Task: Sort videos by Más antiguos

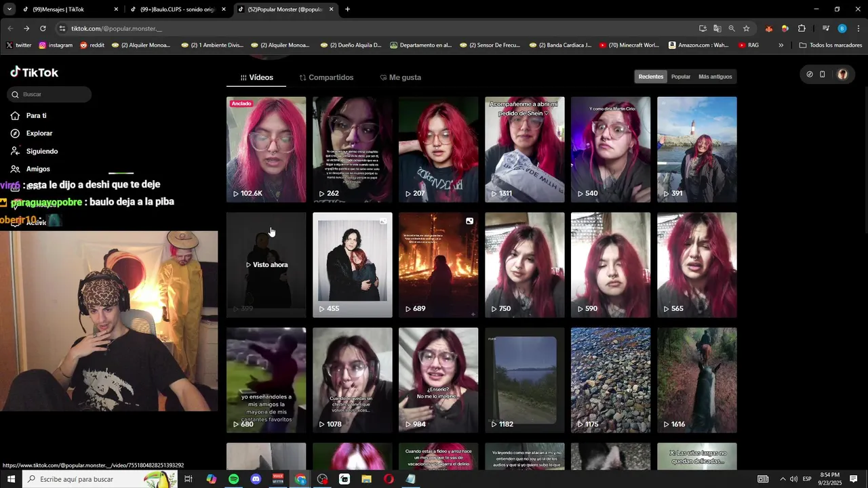Action: [715, 77]
